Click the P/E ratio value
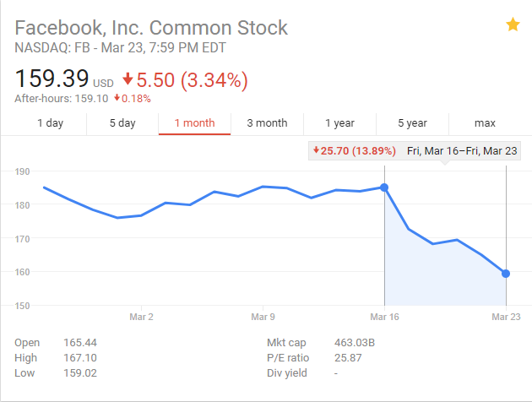The width and height of the screenshot is (532, 402). point(346,357)
